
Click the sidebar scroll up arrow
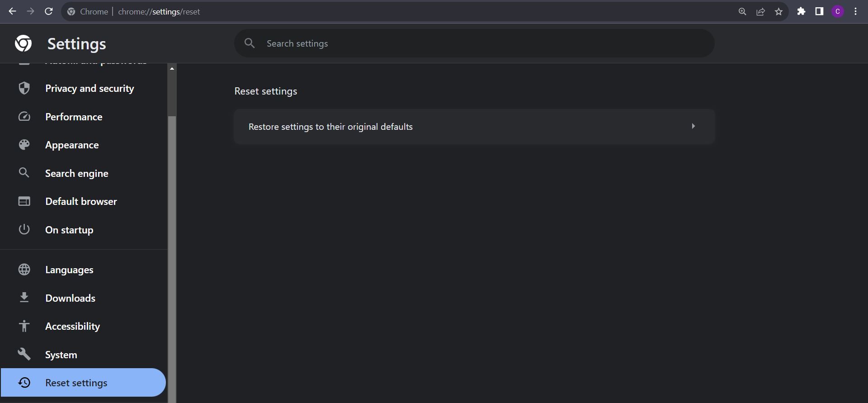[172, 69]
